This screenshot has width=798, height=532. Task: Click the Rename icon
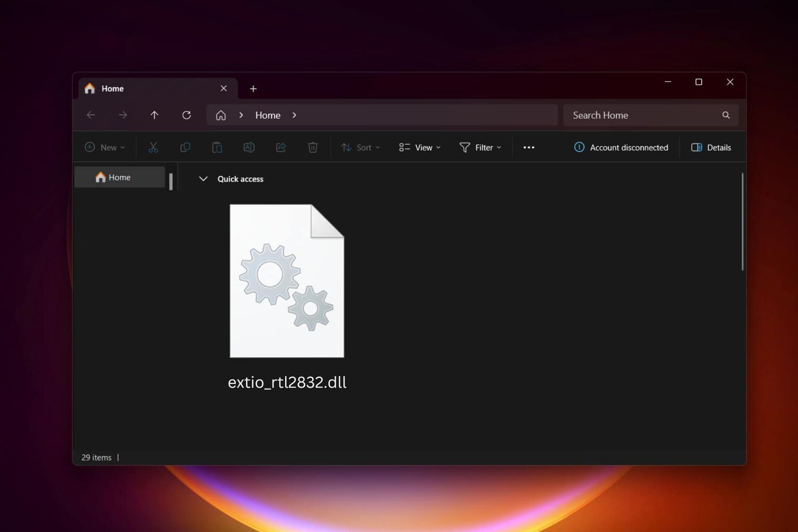(249, 148)
